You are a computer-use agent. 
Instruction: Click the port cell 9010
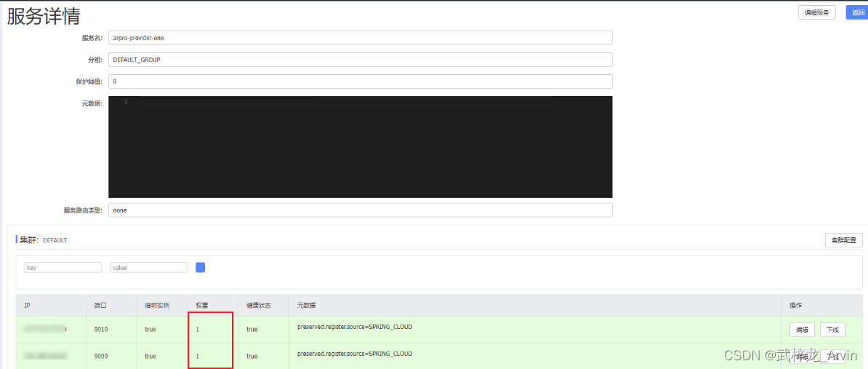[x=101, y=329]
